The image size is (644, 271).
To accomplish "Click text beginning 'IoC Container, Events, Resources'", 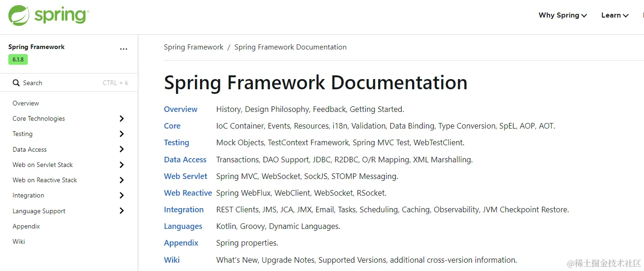I will [x=386, y=126].
